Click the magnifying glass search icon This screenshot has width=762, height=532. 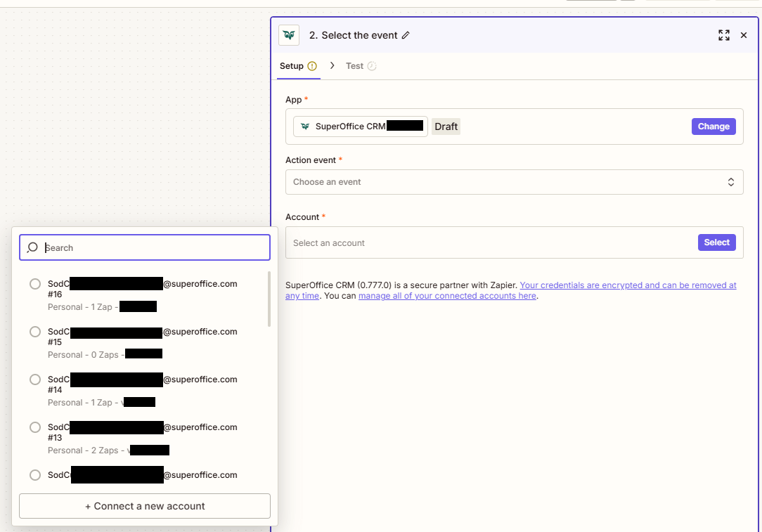pyautogui.click(x=32, y=247)
